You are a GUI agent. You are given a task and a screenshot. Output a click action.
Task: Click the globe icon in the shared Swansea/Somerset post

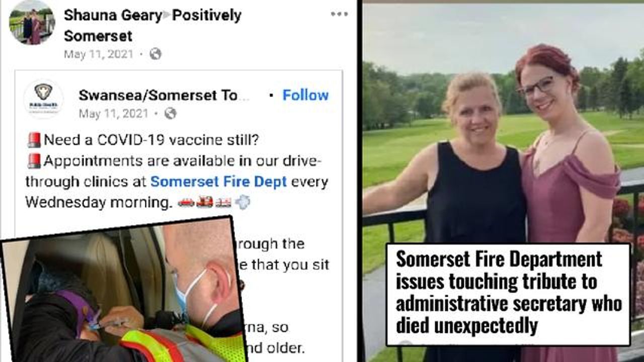pos(171,113)
